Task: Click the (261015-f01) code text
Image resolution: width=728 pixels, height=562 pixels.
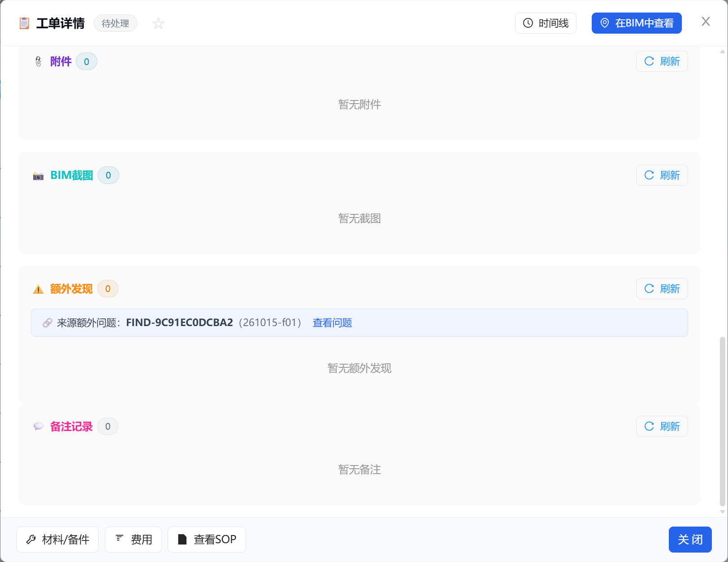Action: tap(270, 323)
